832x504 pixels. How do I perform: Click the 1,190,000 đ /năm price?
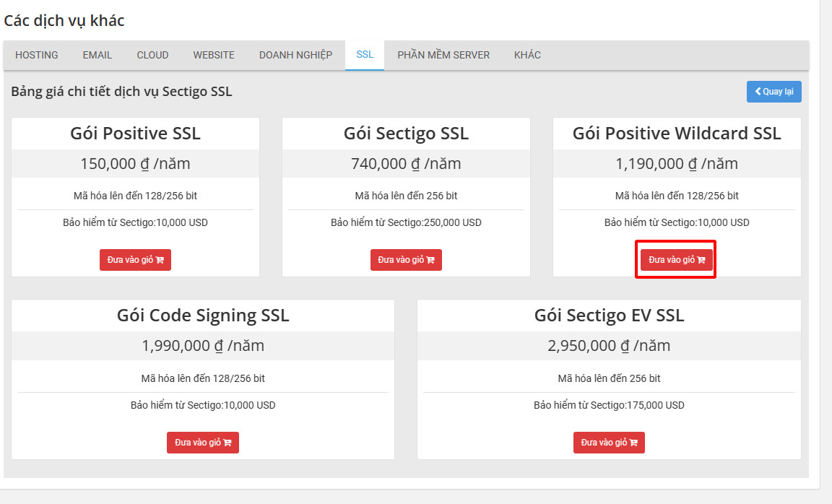tap(677, 163)
